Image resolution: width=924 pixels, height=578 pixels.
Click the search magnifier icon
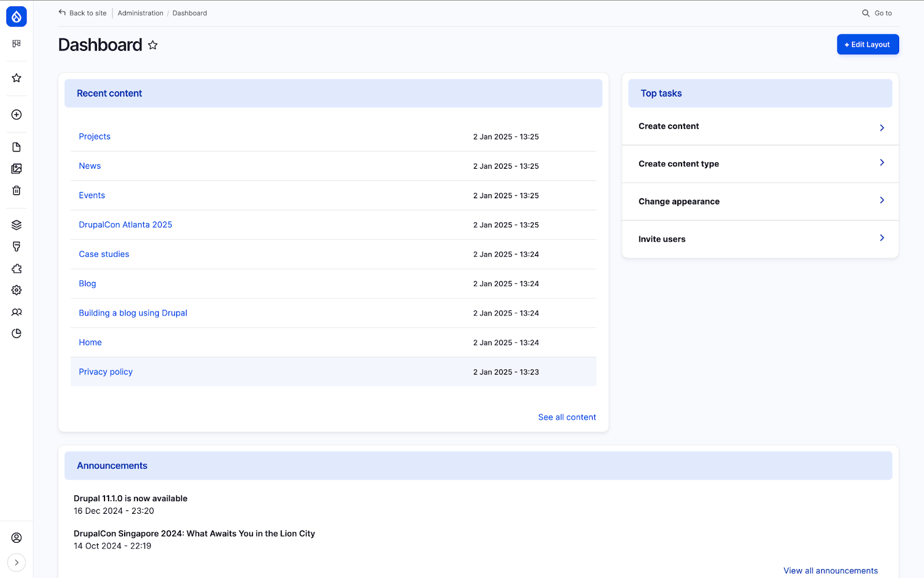click(866, 13)
